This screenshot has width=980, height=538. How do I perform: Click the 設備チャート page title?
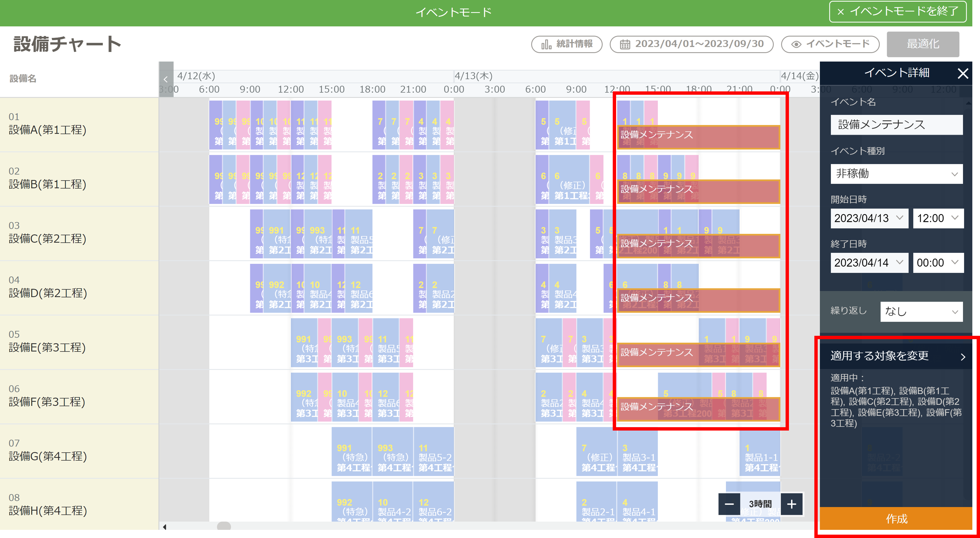coord(67,44)
